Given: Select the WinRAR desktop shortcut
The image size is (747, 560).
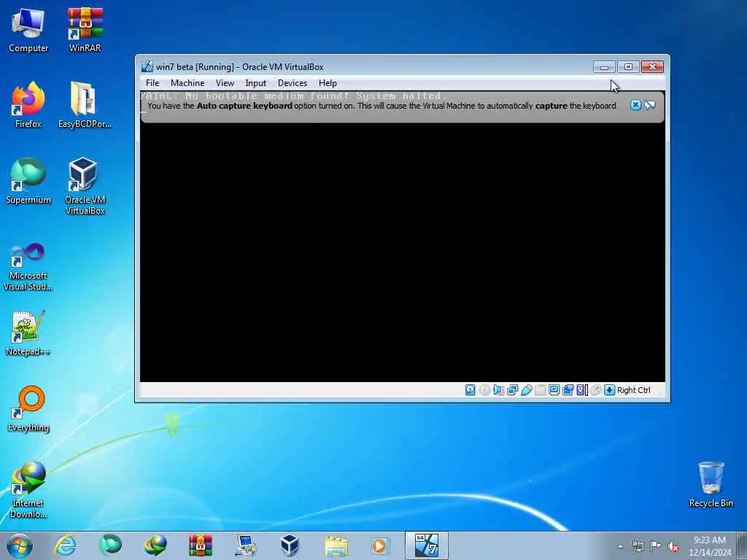Looking at the screenshot, I should (85, 30).
